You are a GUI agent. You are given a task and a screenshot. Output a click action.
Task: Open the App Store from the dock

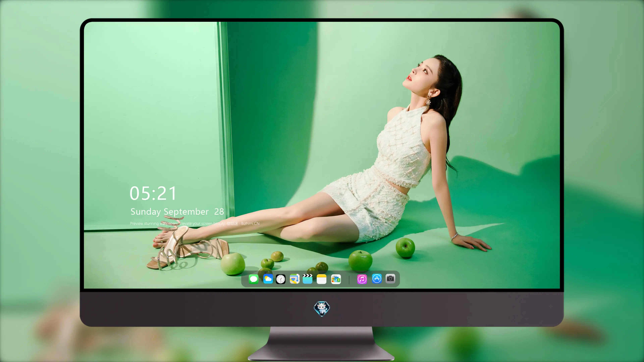pos(377,279)
